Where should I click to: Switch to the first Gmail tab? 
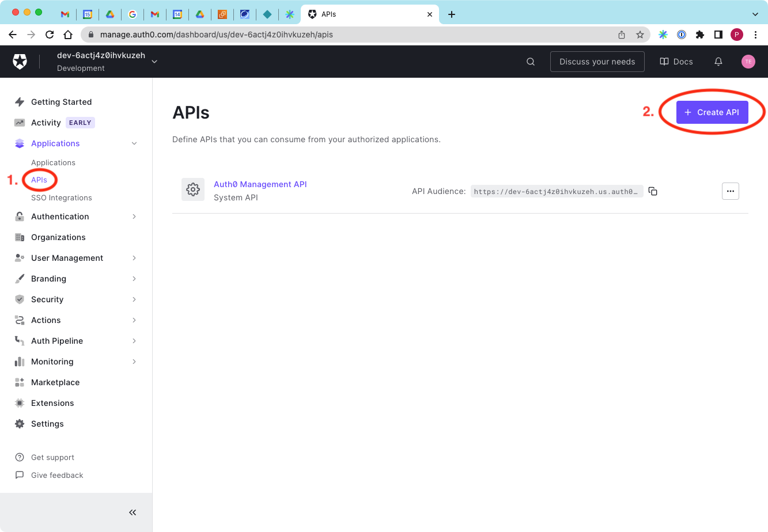pyautogui.click(x=65, y=14)
